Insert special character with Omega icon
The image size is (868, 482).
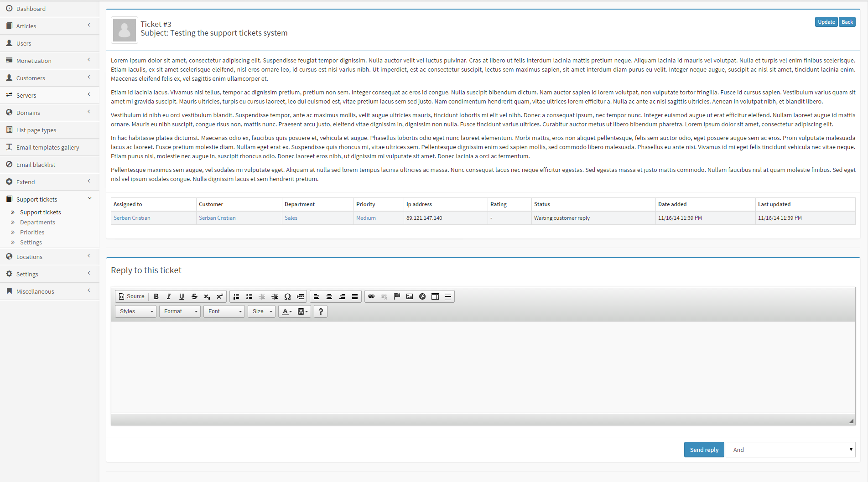pyautogui.click(x=287, y=296)
